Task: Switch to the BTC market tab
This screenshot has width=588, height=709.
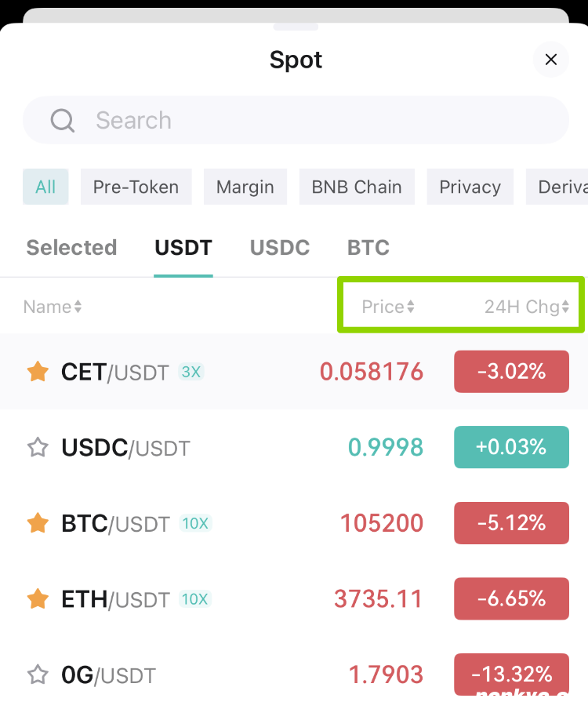Action: (368, 247)
